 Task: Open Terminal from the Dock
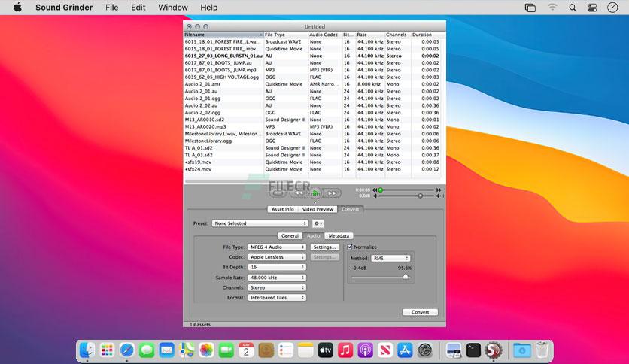coord(473,350)
